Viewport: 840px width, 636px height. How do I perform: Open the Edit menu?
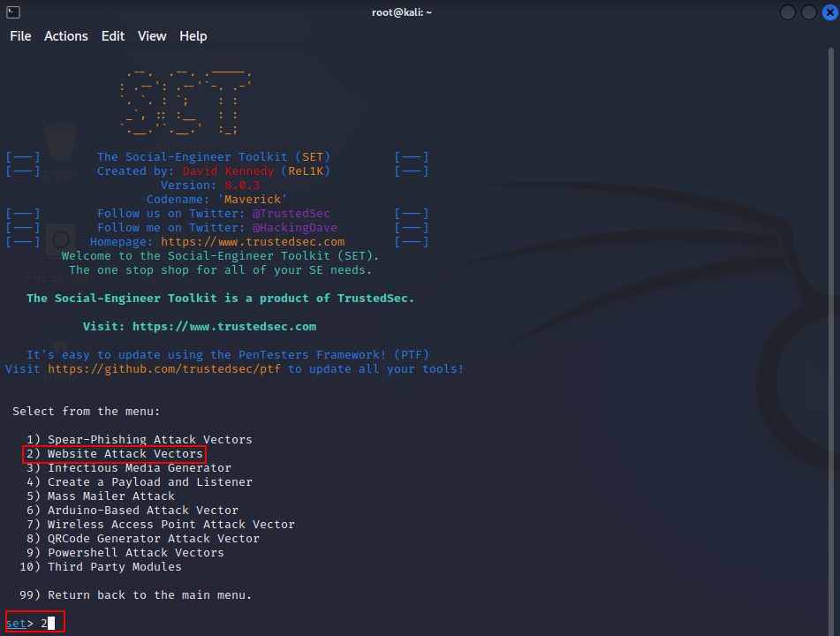point(113,36)
